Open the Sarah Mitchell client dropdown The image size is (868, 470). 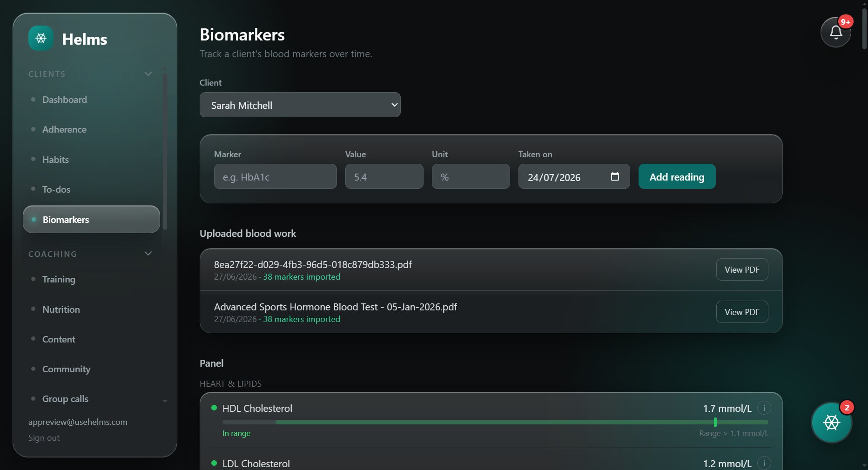(300, 105)
